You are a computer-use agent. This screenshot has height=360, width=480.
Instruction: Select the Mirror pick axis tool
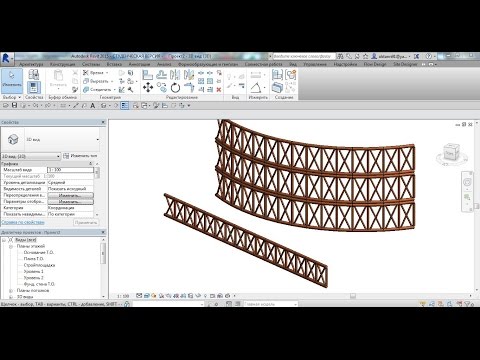tap(175, 75)
